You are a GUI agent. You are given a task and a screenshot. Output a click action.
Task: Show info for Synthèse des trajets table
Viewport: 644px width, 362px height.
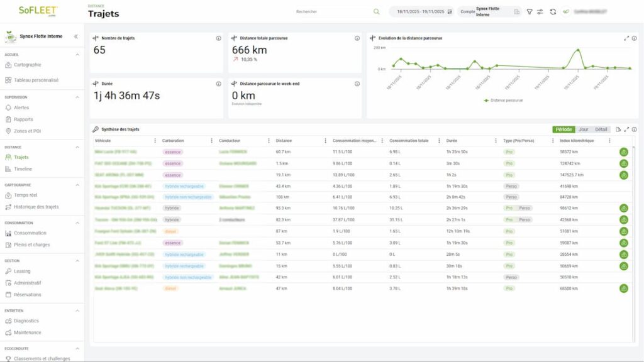(x=634, y=129)
